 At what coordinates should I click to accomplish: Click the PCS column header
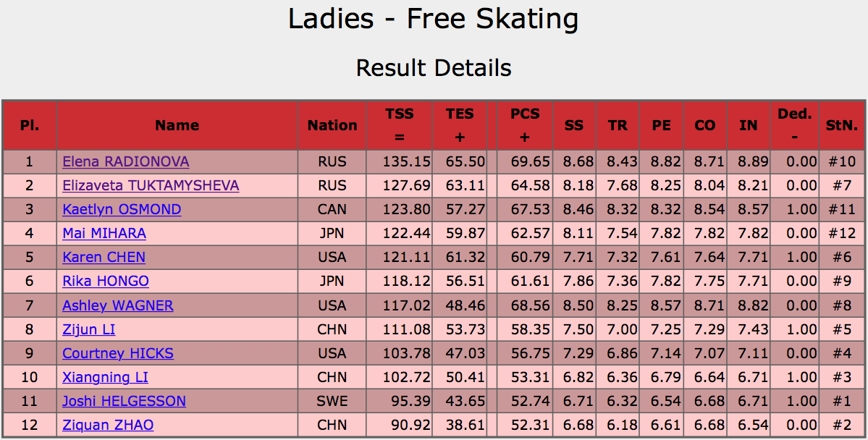(525, 126)
